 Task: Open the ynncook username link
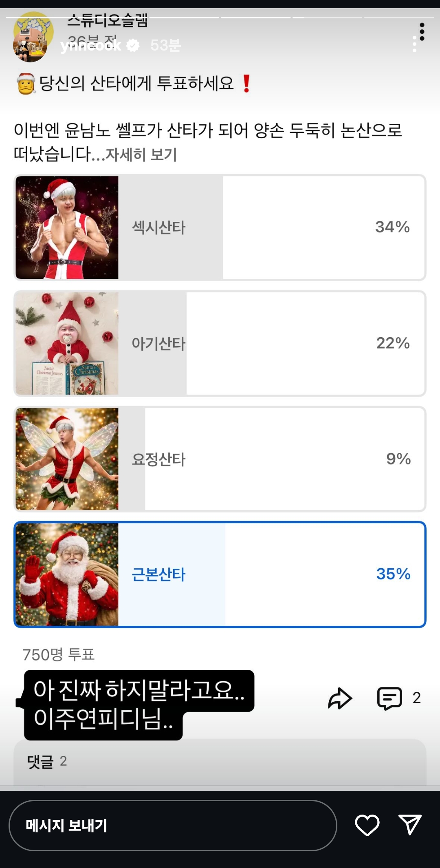(x=90, y=45)
